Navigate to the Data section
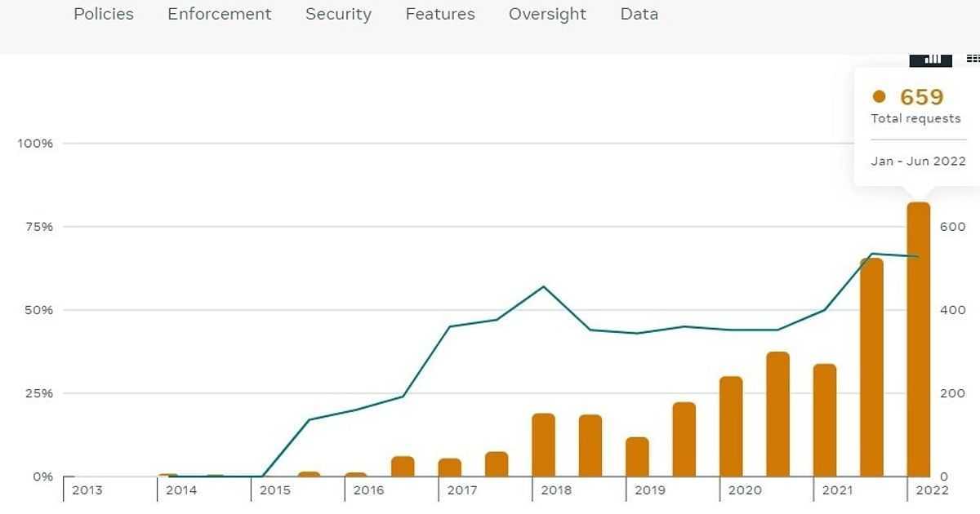 click(639, 14)
